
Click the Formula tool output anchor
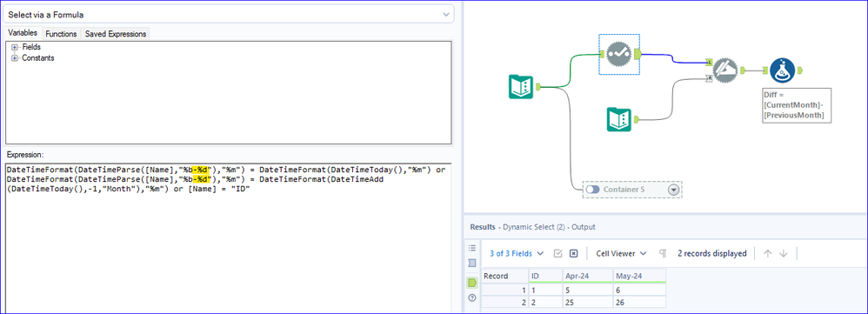point(799,70)
